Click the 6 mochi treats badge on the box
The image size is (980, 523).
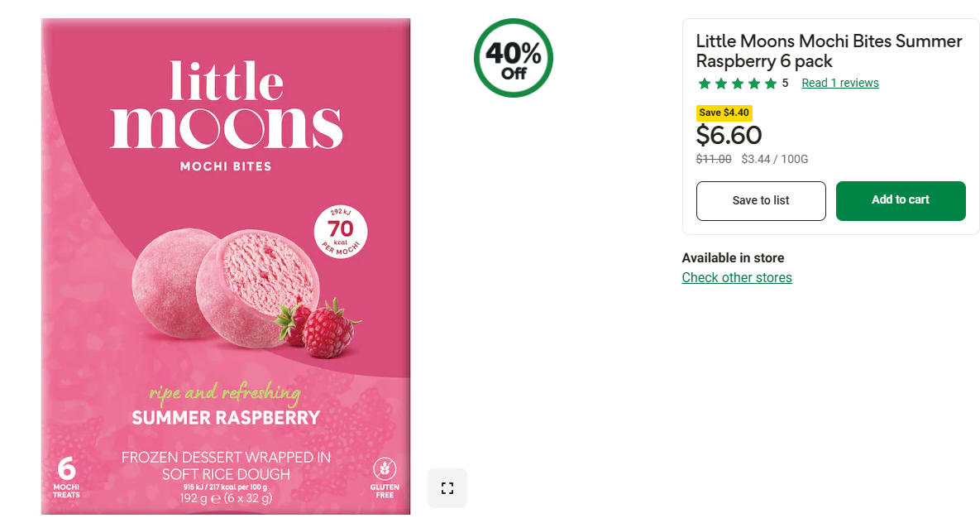pos(66,477)
